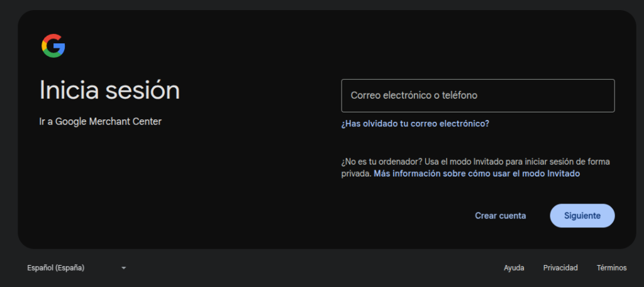Click the Siguiente button

coord(582,215)
